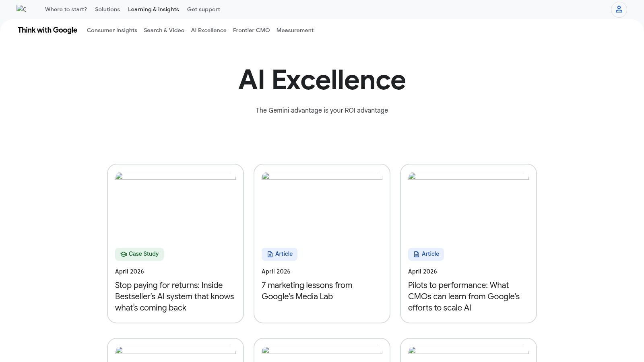Open the 7 marketing lessons article
Image resolution: width=644 pixels, height=362 pixels.
click(307, 291)
